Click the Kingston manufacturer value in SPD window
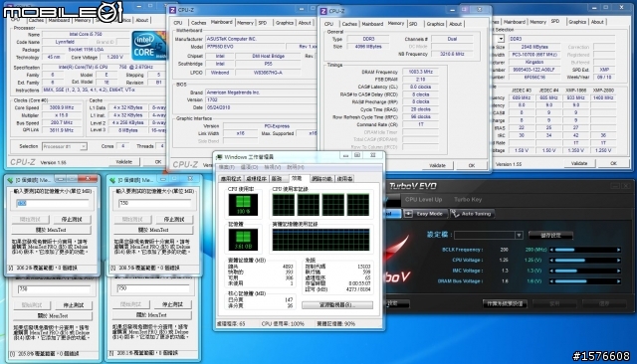 click(x=534, y=62)
